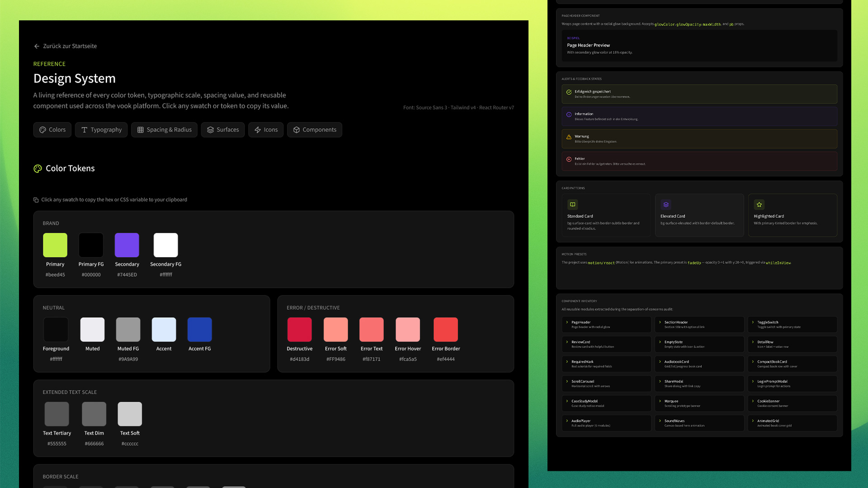Click the star icon on the Highlighted Card pattern
This screenshot has height=488, width=868.
point(759,204)
